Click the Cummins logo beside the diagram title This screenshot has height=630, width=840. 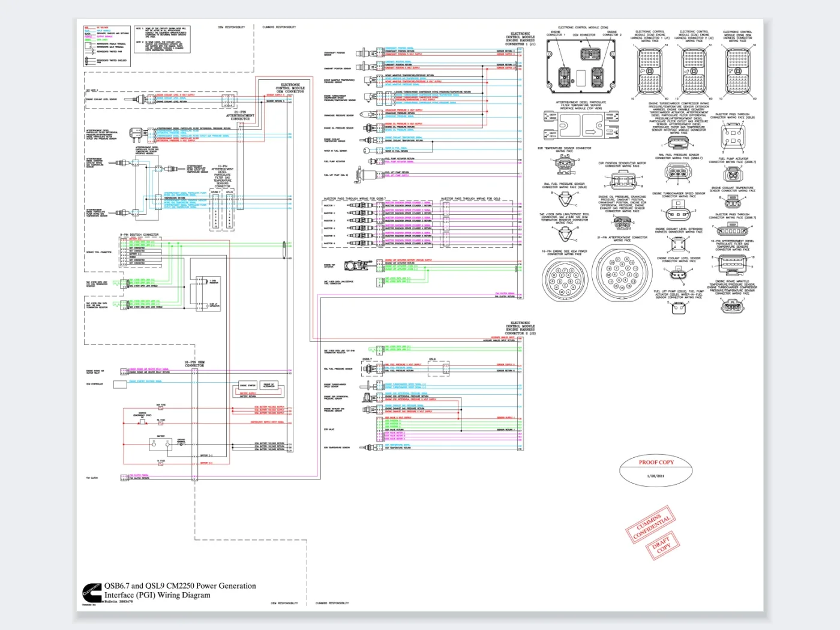pyautogui.click(x=92, y=592)
